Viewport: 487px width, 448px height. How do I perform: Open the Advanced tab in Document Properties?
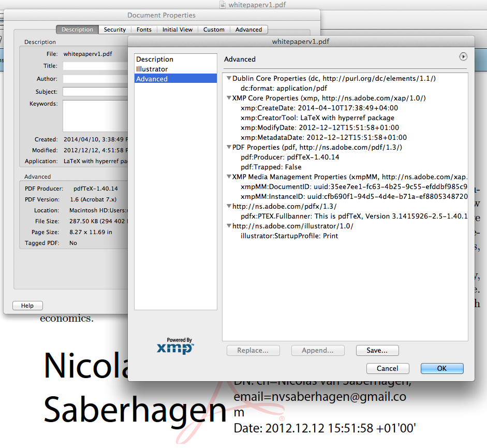248,30
